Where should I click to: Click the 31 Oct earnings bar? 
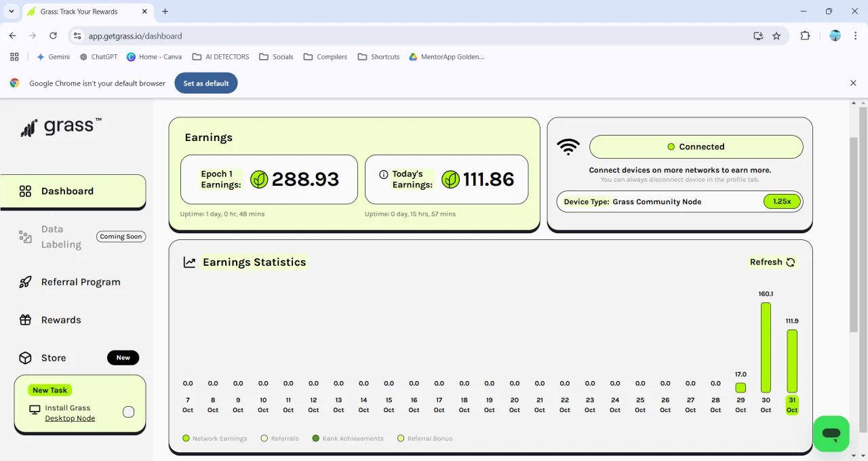[791, 361]
